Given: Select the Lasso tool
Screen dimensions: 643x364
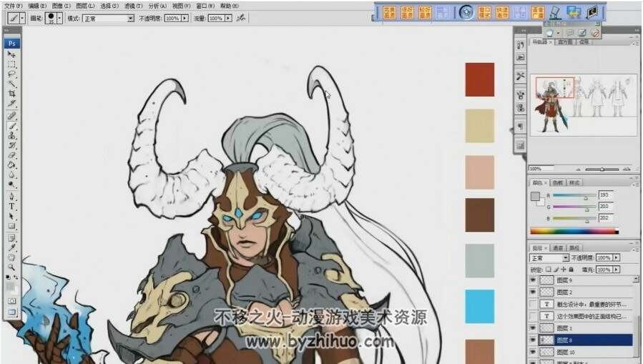Looking at the screenshot, I should click(11, 74).
